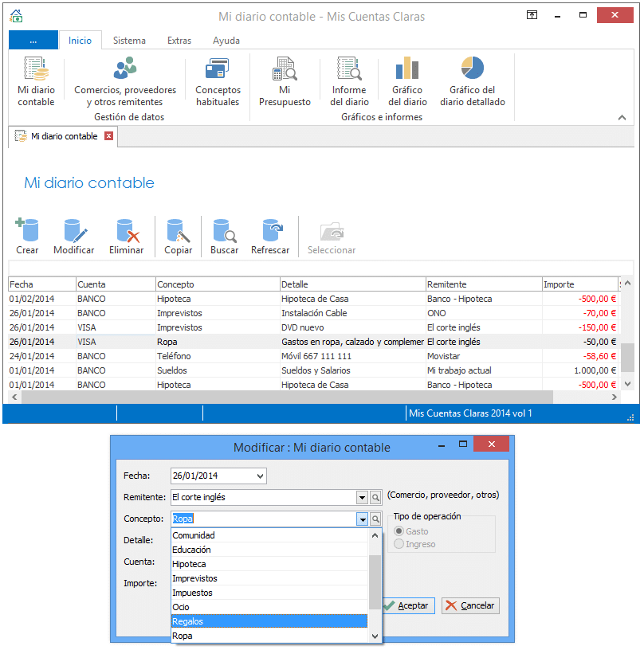Switch to the Sistema ribbon tab
This screenshot has height=650, width=644.
[x=129, y=41]
